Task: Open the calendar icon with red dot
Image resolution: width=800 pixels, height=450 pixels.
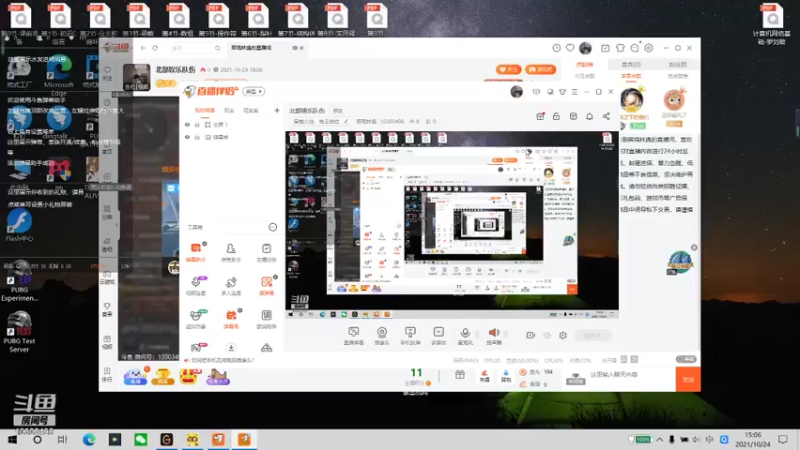Action: (x=540, y=116)
